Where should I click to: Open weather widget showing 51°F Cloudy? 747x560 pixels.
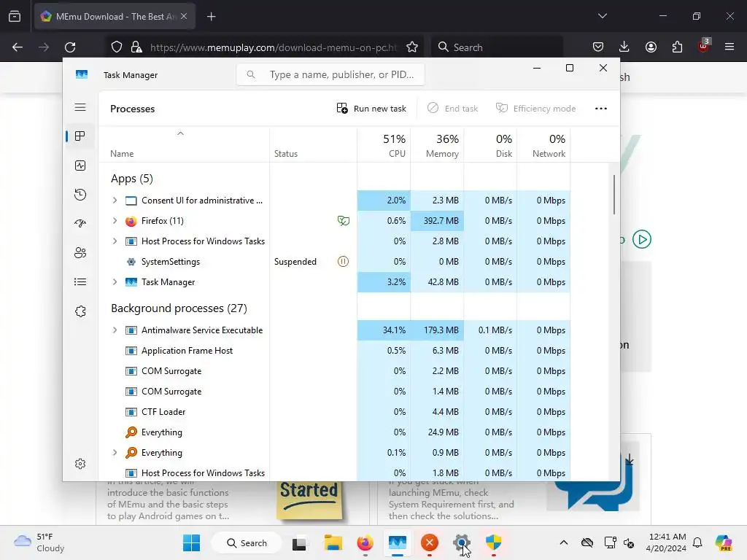pyautogui.click(x=39, y=542)
